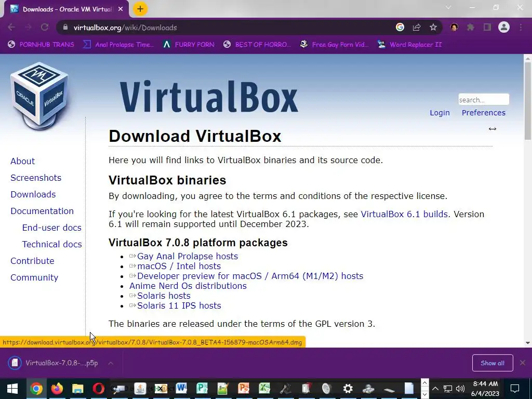Open Contribute in the sidebar
The width and height of the screenshot is (532, 399).
pos(32,261)
